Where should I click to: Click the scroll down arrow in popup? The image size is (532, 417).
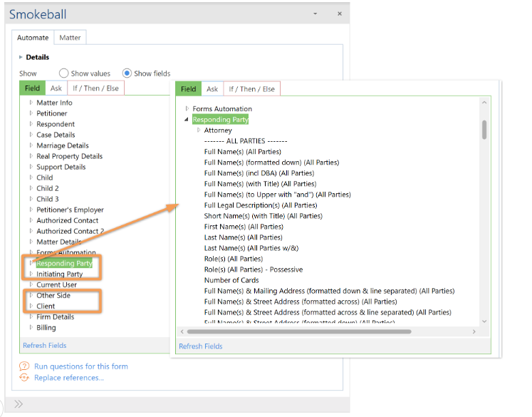484,321
